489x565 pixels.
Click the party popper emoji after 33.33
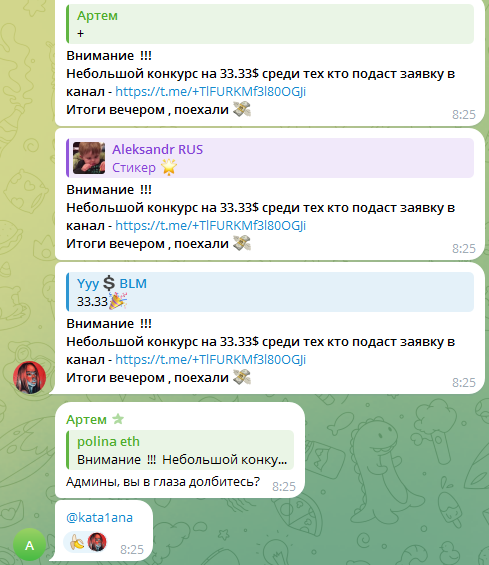[118, 301]
